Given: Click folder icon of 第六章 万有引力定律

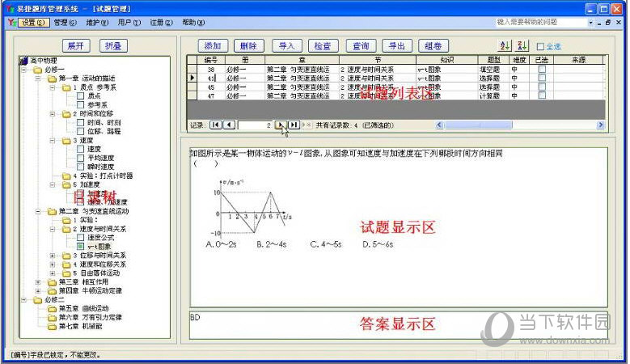Looking at the screenshot, I should (53, 317).
